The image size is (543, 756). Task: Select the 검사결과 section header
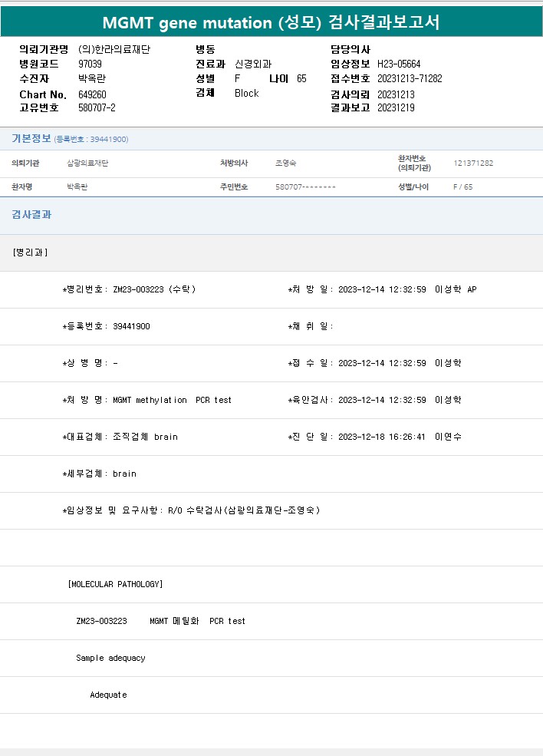(x=31, y=215)
